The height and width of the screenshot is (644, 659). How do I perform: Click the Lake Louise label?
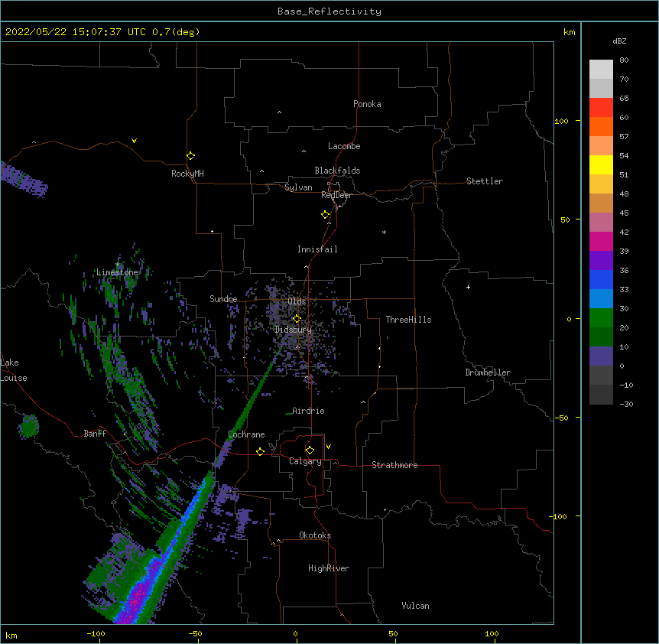(x=14, y=370)
